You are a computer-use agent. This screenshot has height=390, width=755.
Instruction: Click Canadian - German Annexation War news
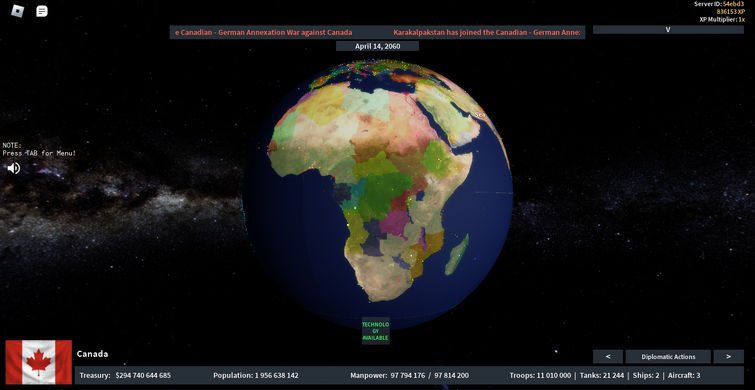click(263, 32)
